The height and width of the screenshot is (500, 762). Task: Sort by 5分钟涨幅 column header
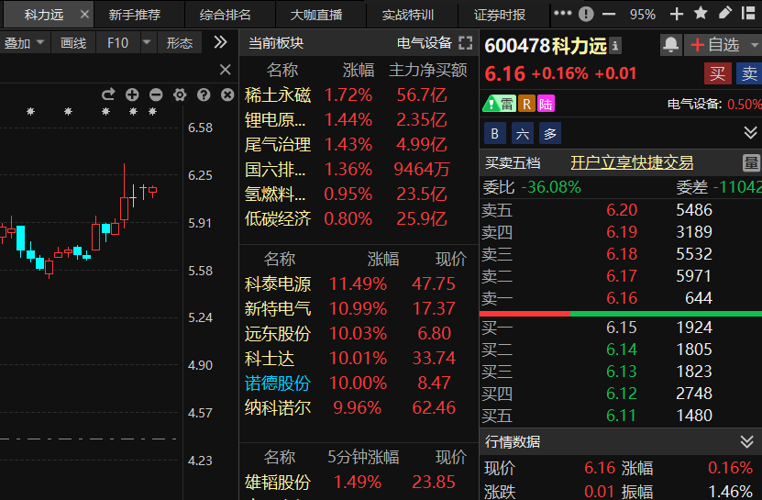click(363, 457)
